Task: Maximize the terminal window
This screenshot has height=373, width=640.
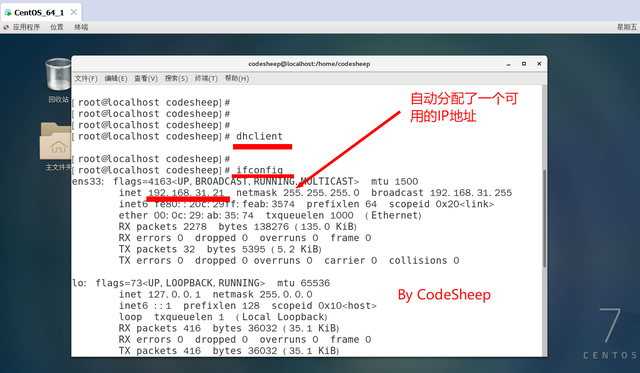Action: coord(524,64)
